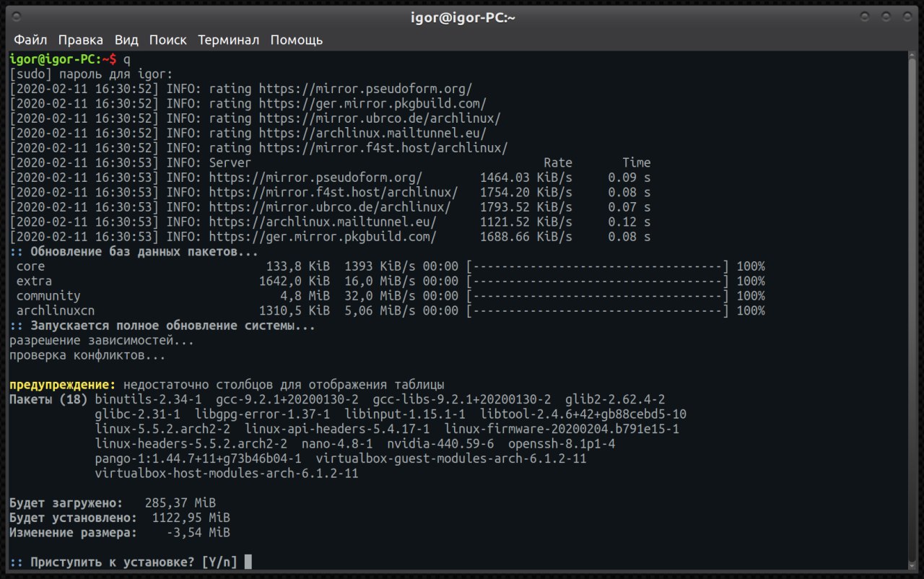Image resolution: width=924 pixels, height=579 pixels.
Task: Click the 0.12 s time value
Action: 629,222
